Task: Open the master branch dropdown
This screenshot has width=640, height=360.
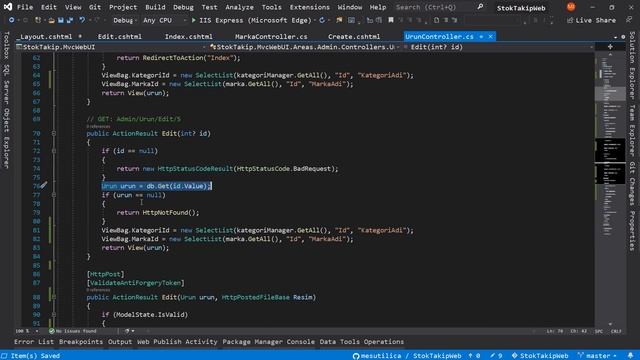Action: point(597,356)
